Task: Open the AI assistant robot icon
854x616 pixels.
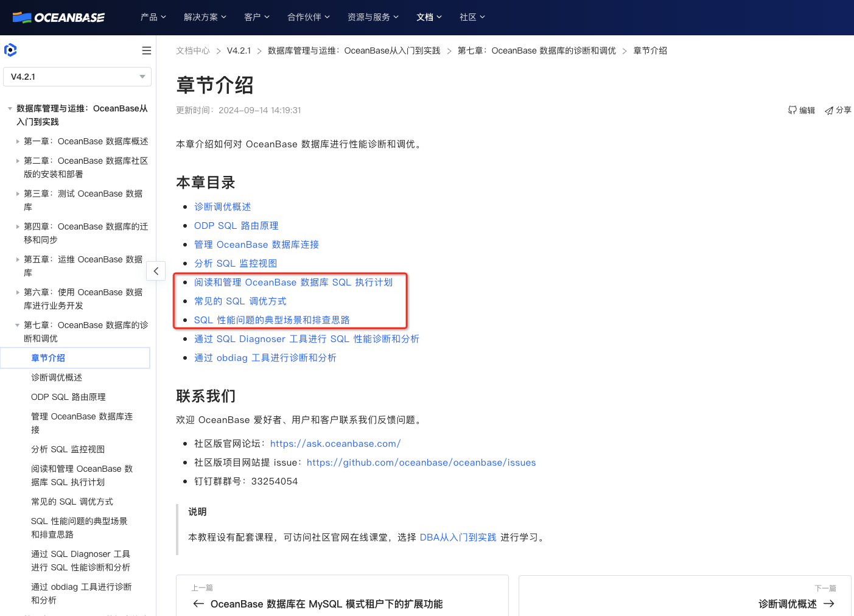Action: pos(10,49)
